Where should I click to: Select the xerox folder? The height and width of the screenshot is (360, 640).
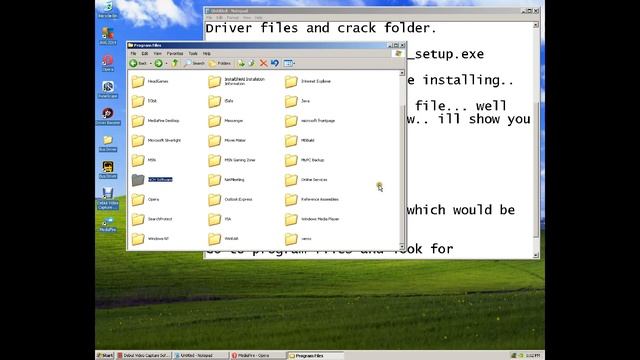pos(298,239)
